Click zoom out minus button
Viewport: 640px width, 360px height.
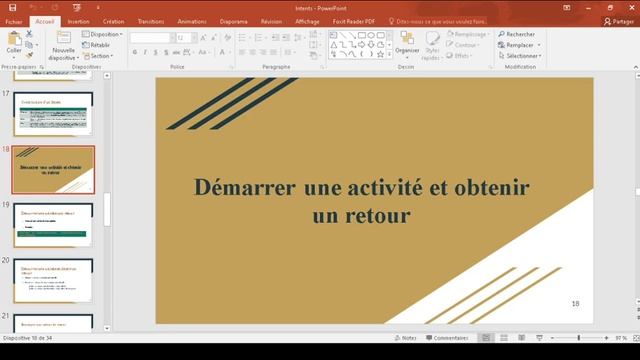point(552,338)
